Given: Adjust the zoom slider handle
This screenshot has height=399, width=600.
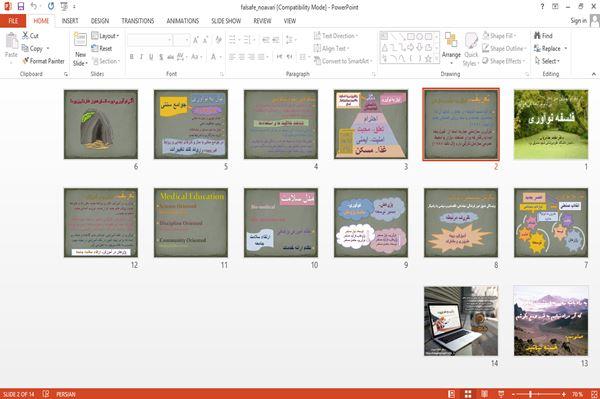Looking at the screenshot, I should coord(530,394).
